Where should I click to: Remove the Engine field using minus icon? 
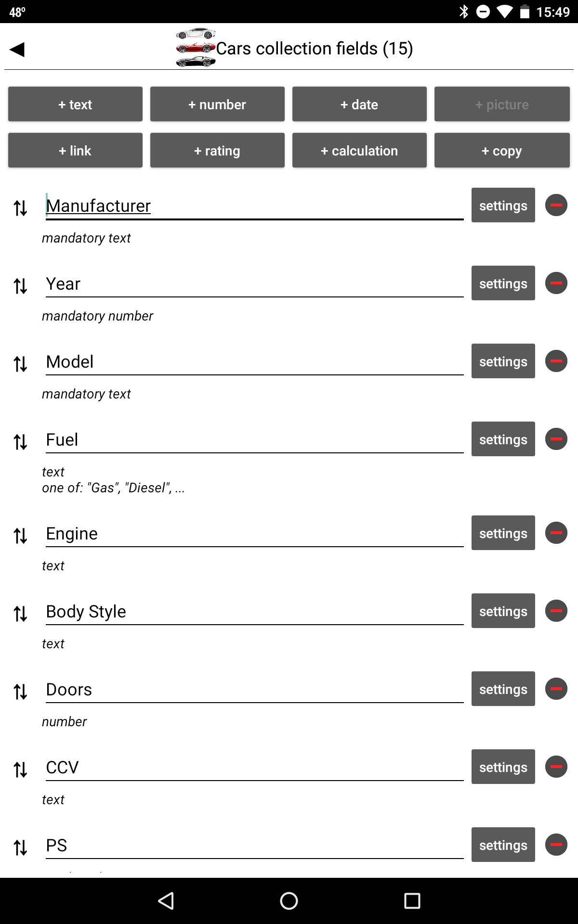tap(556, 533)
